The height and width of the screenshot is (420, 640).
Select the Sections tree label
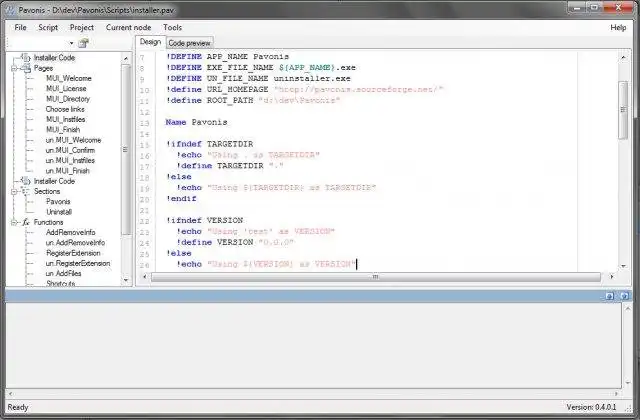(47, 191)
